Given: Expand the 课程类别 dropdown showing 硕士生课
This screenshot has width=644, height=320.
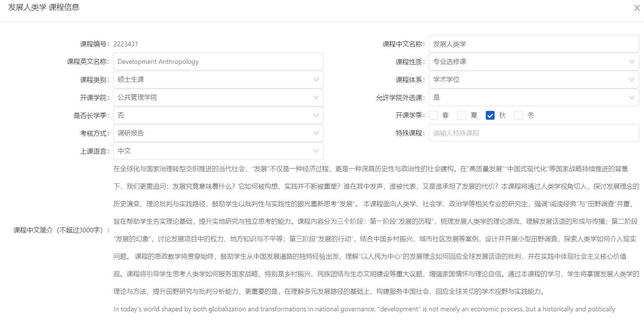Looking at the screenshot, I should pos(218,80).
